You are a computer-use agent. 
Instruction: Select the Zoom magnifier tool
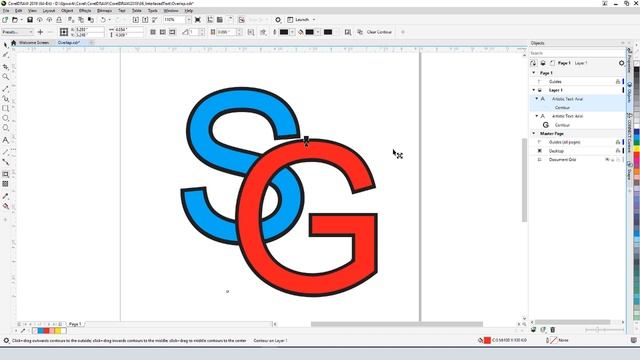coord(5,77)
